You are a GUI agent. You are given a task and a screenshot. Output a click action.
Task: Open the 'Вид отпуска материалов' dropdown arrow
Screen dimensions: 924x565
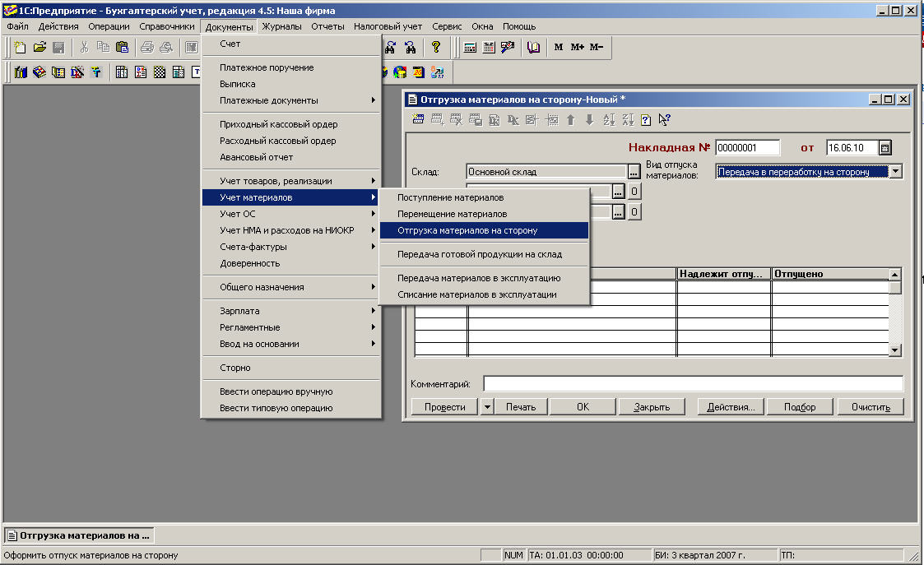coord(896,172)
